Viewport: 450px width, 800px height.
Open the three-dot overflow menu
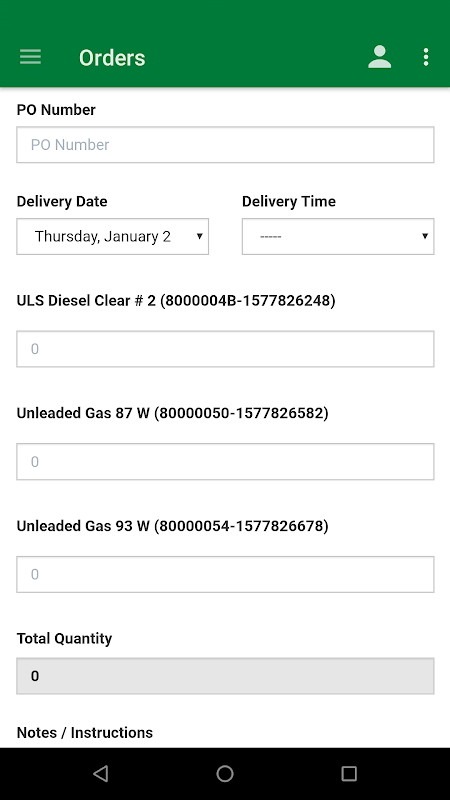[426, 57]
